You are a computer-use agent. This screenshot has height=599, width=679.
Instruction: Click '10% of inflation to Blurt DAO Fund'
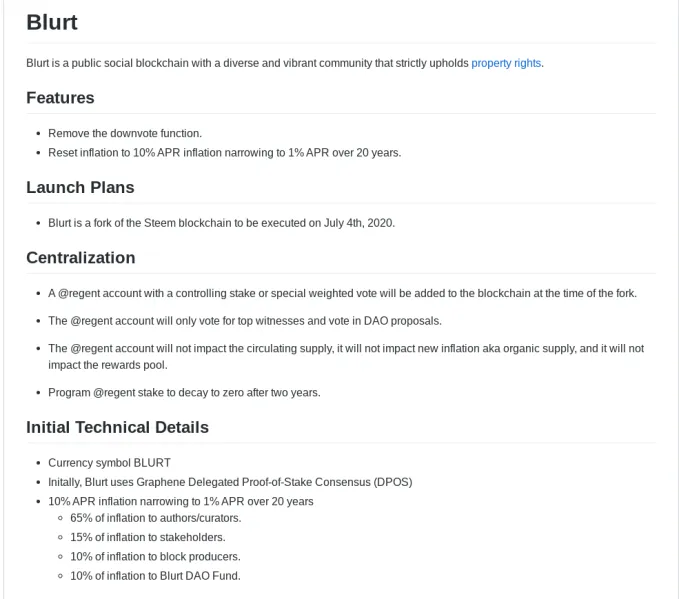click(155, 576)
